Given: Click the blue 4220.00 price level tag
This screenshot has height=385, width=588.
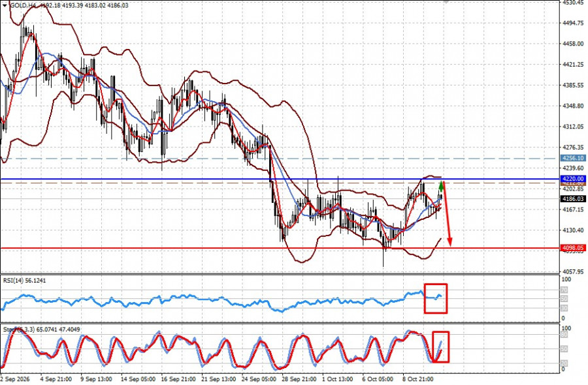Looking at the screenshot, I should pyautogui.click(x=574, y=179).
